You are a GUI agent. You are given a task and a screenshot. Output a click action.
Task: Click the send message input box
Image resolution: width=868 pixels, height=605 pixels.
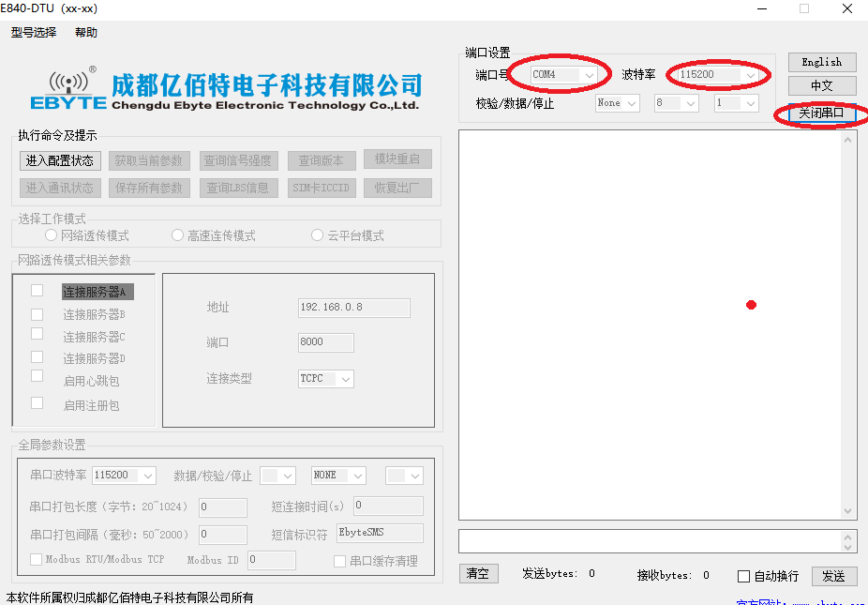coord(656,540)
